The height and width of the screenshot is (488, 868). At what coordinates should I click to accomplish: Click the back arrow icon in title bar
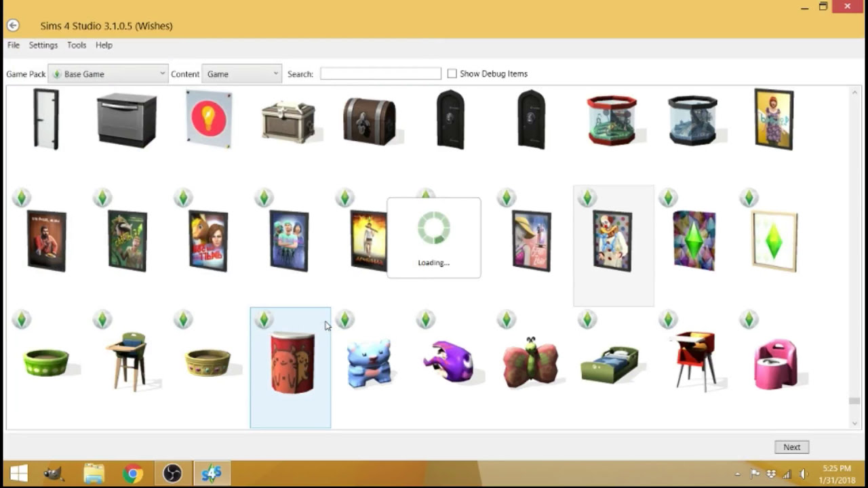(x=13, y=26)
